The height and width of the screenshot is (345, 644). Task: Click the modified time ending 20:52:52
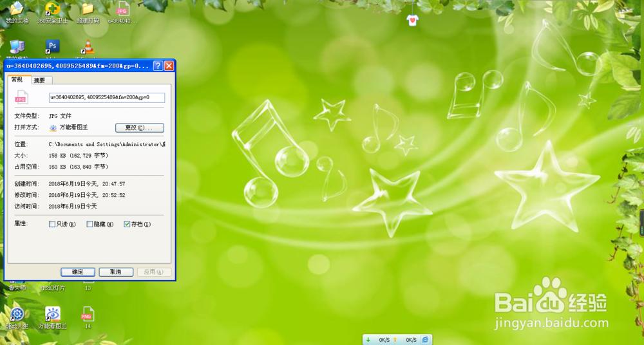(87, 195)
